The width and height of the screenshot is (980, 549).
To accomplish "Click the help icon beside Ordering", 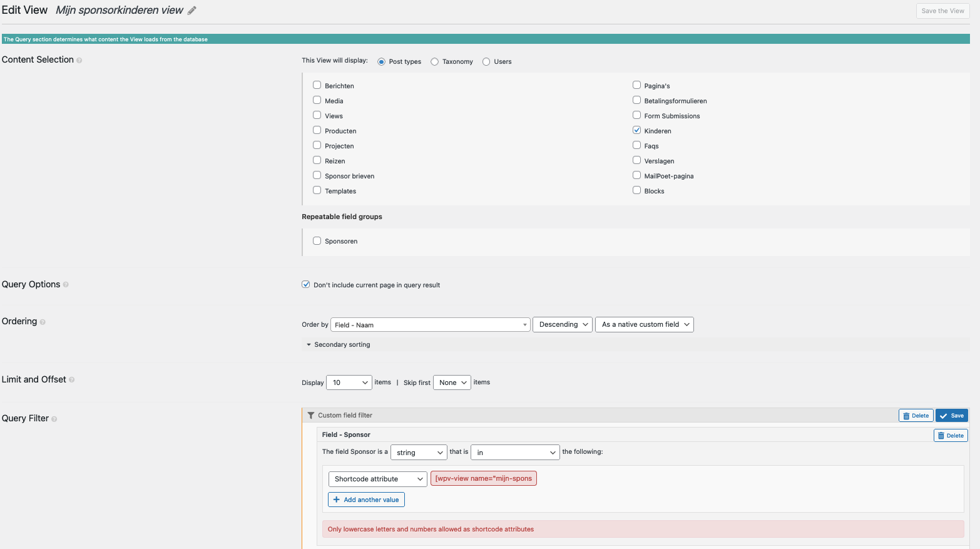I will pyautogui.click(x=43, y=322).
